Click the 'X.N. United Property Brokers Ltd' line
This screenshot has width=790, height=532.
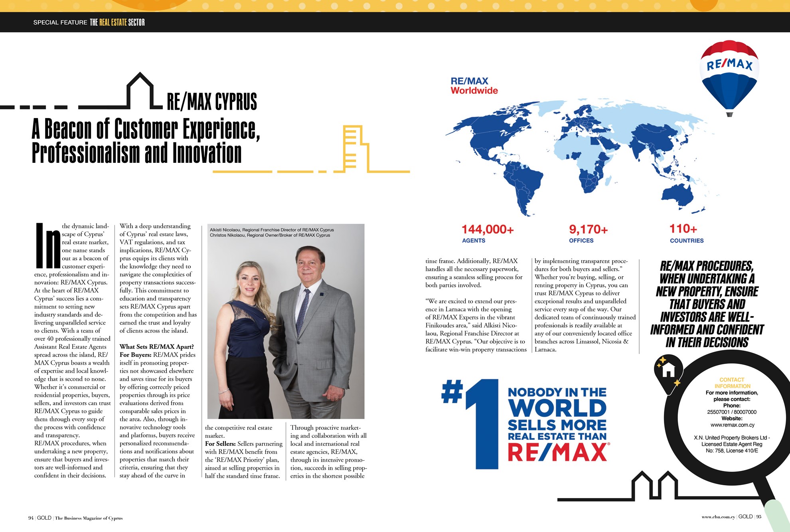(x=732, y=438)
